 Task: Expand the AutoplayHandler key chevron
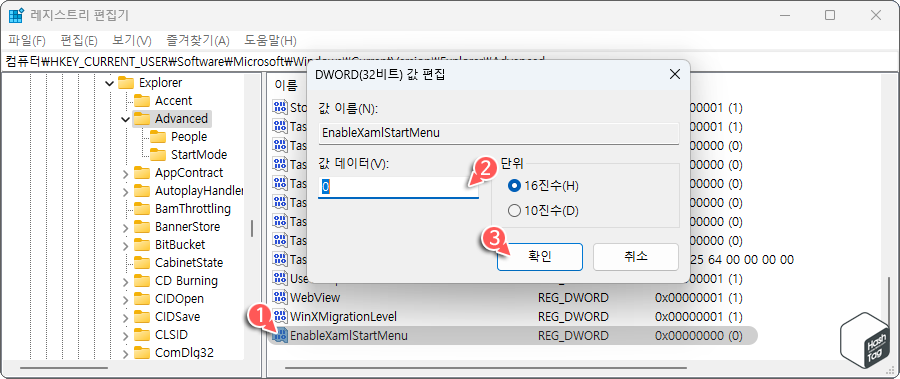126,191
